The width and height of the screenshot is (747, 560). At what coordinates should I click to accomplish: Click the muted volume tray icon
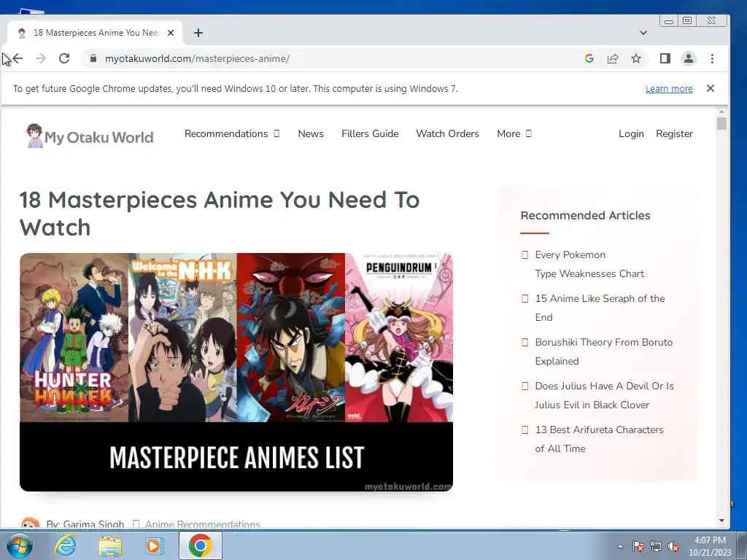pyautogui.click(x=673, y=546)
